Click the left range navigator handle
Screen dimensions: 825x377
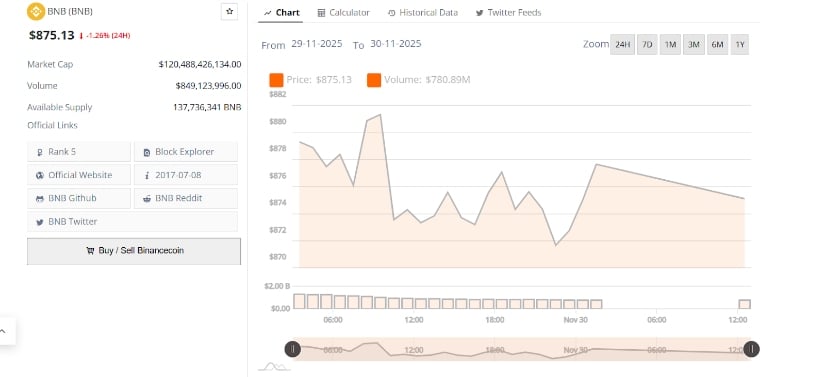coord(293,349)
